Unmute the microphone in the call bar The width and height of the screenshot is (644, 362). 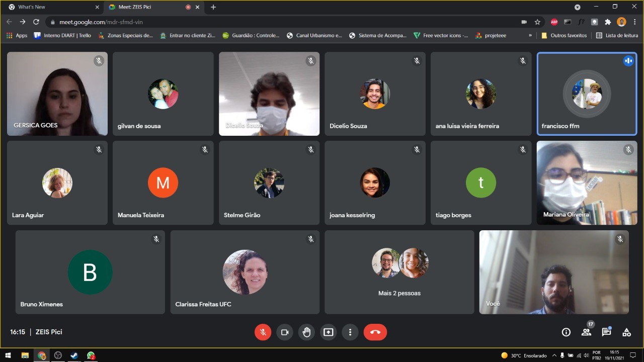tap(263, 332)
